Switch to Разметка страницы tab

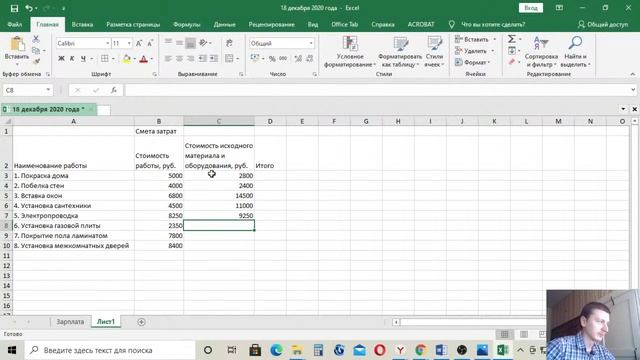click(133, 24)
